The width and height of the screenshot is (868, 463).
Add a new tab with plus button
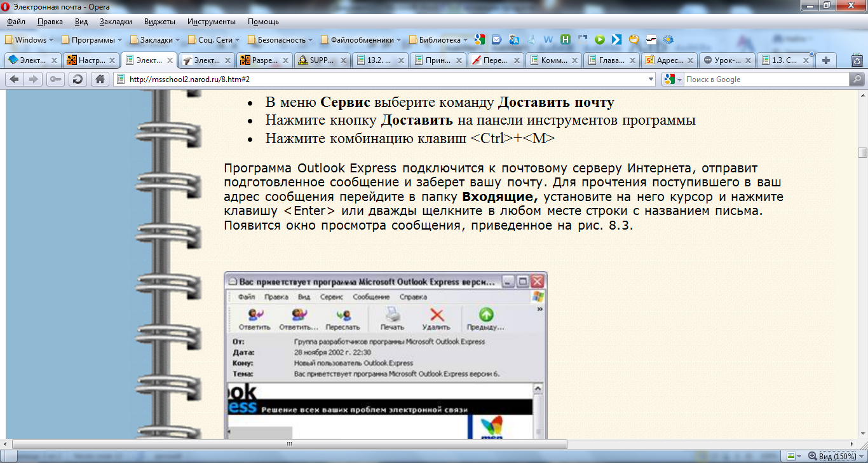826,60
